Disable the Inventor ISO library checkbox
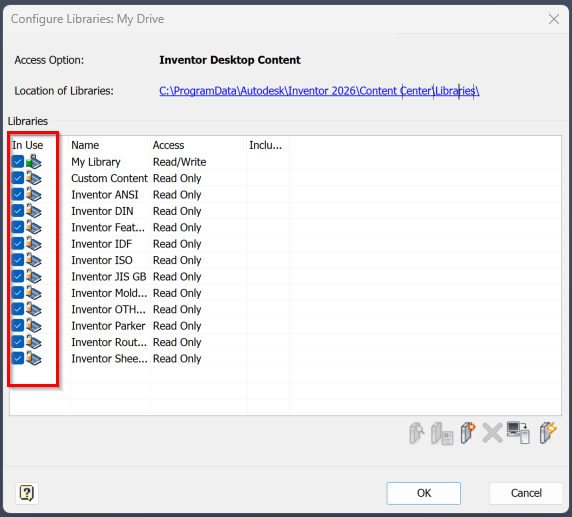 pos(18,260)
